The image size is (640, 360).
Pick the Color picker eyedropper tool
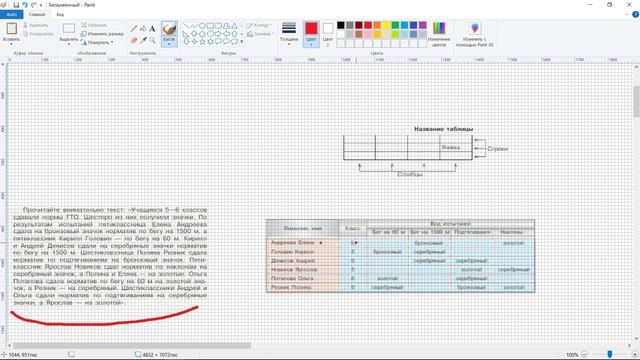click(x=143, y=40)
